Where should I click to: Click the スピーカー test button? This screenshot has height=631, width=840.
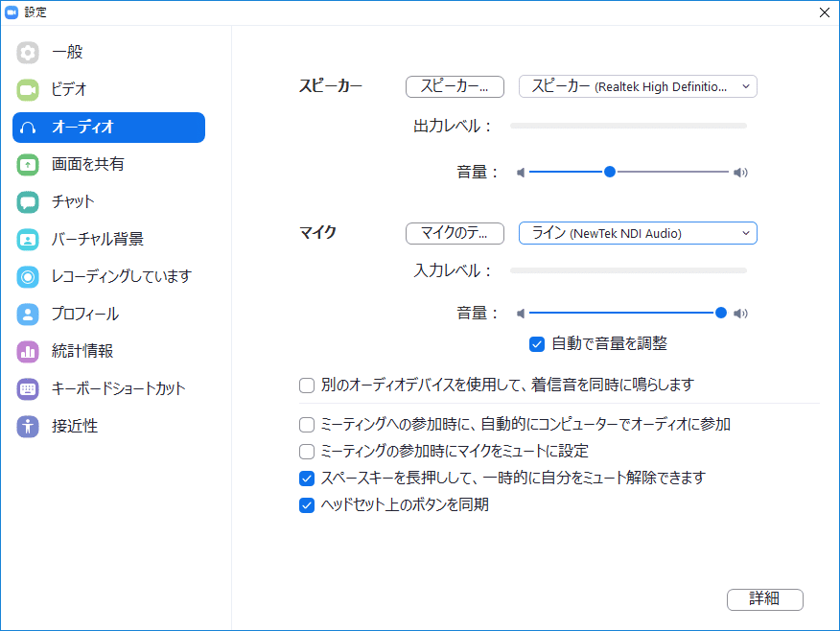pos(455,86)
